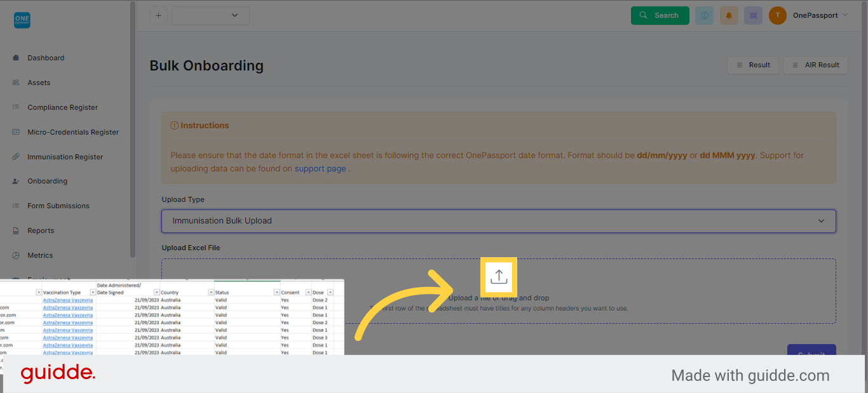Follow the support page link

pyautogui.click(x=320, y=169)
